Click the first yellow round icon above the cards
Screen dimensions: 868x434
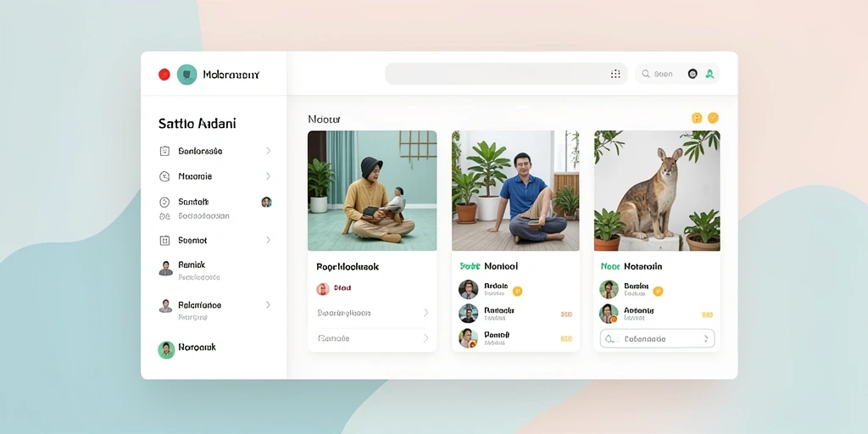697,118
